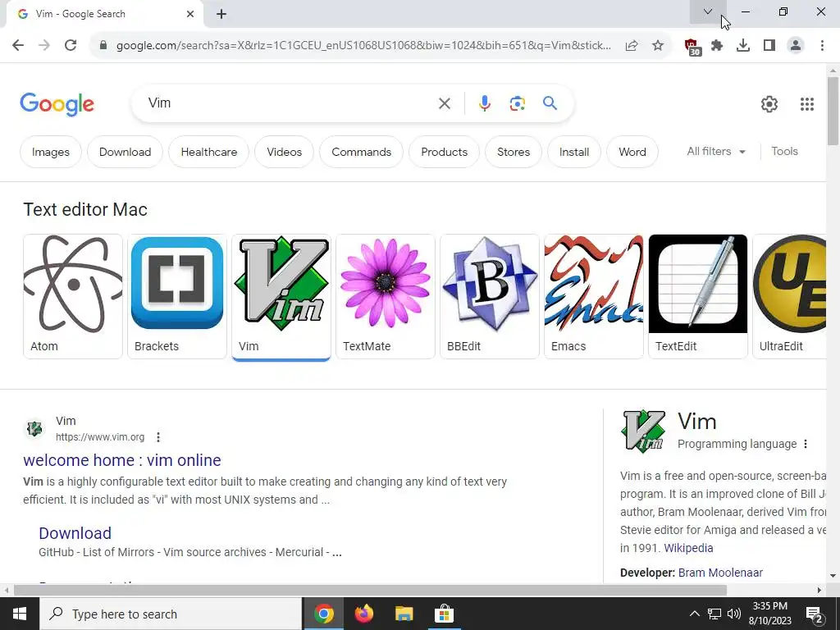840x630 pixels.
Task: Select the UltraEdit editor card
Action: click(789, 296)
